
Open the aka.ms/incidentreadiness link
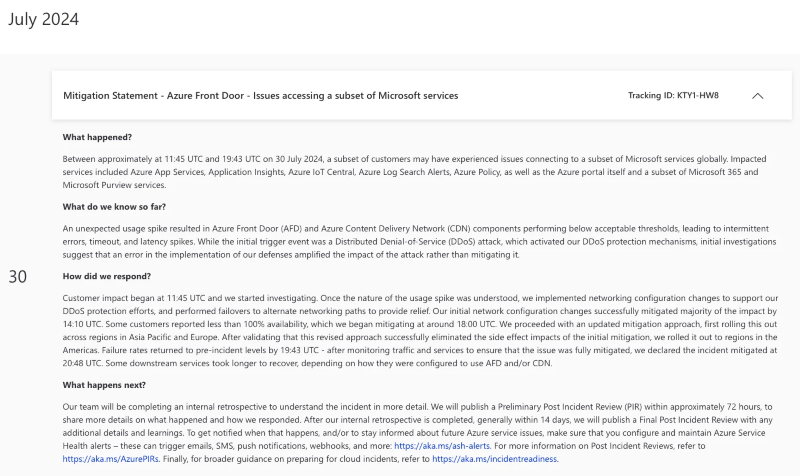pyautogui.click(x=494, y=459)
